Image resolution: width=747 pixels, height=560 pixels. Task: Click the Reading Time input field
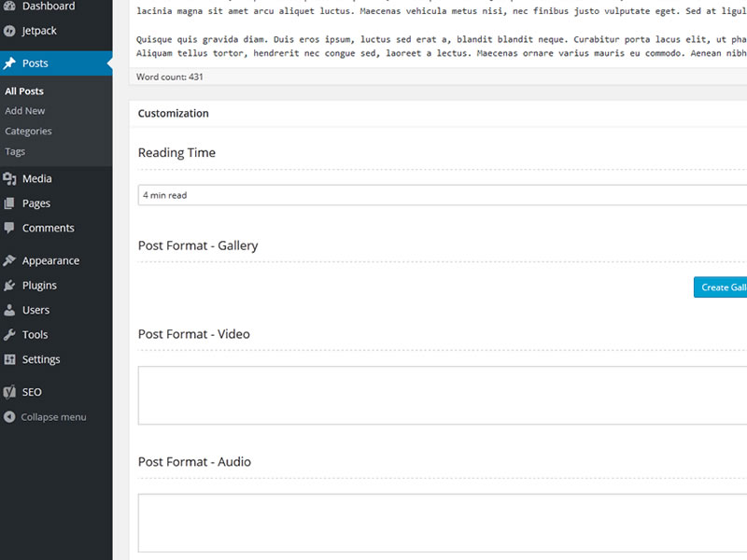tap(441, 195)
